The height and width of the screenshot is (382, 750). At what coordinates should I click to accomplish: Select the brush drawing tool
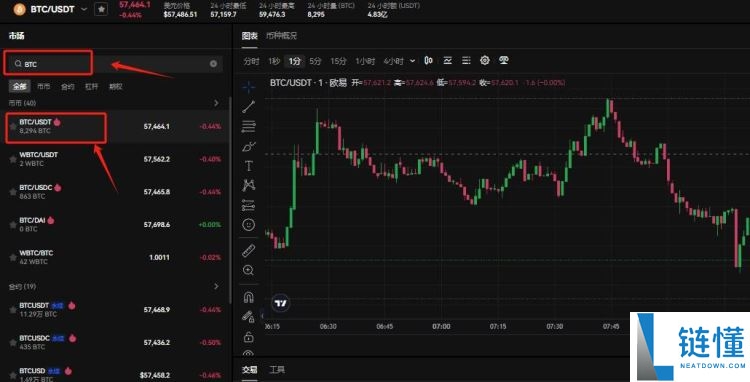[x=248, y=146]
